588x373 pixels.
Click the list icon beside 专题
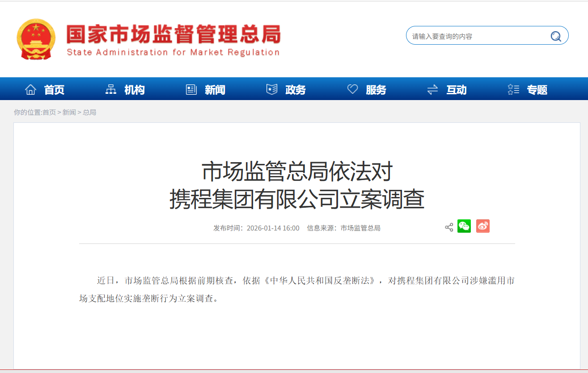pyautogui.click(x=513, y=89)
